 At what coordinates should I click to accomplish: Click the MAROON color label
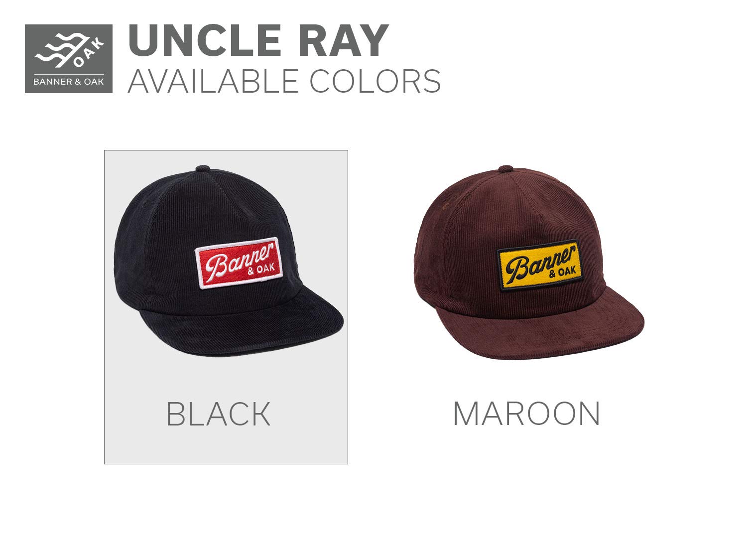coord(527,414)
